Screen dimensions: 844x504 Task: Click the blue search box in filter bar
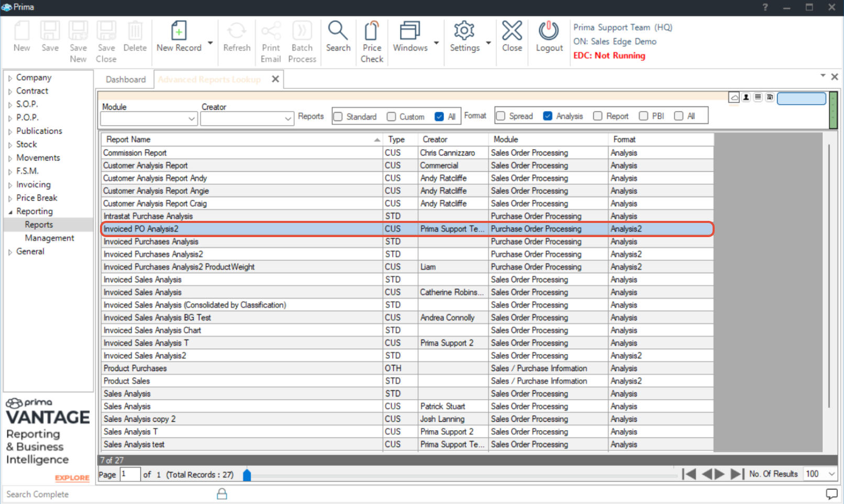tap(802, 98)
